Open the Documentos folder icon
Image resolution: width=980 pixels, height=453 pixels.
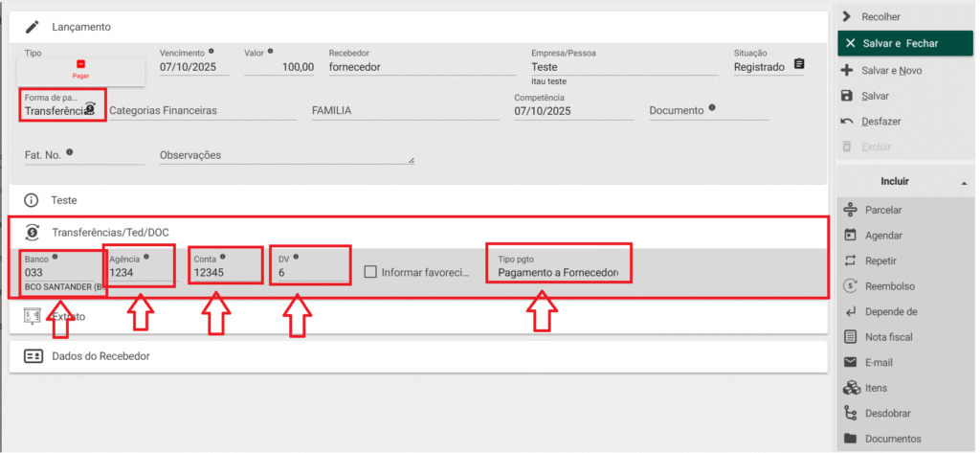[849, 439]
